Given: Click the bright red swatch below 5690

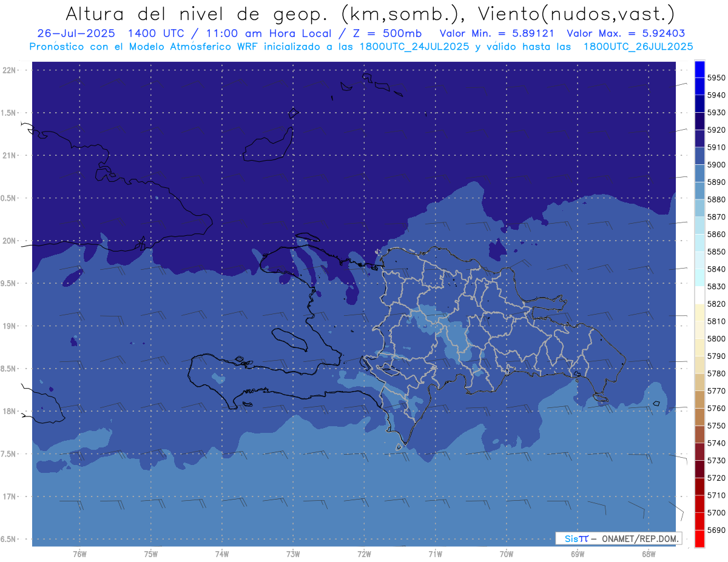Looking at the screenshot, I should click(699, 538).
